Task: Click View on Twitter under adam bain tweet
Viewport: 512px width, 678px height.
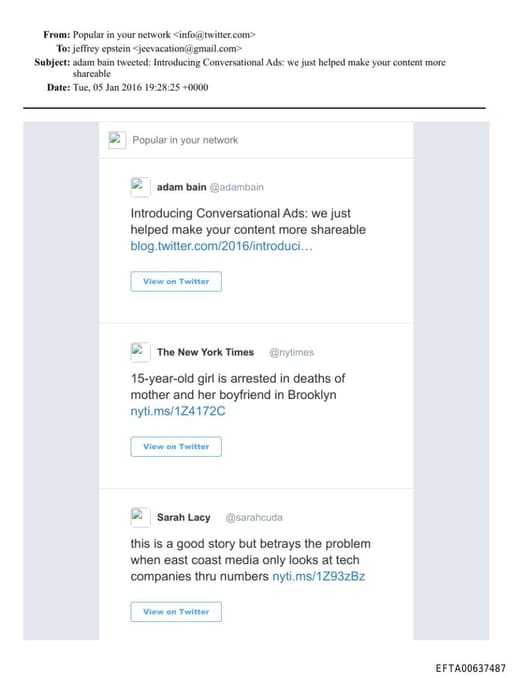Action: 176,281
